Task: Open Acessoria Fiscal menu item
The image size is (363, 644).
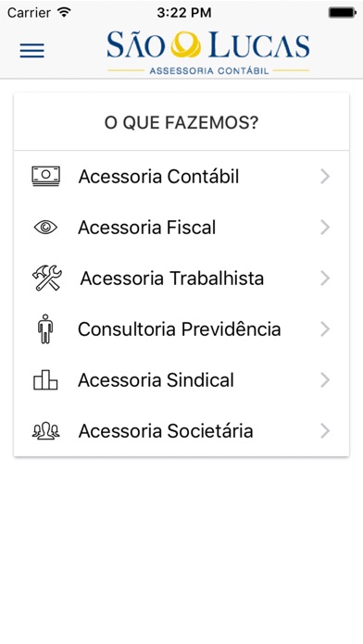Action: [181, 227]
